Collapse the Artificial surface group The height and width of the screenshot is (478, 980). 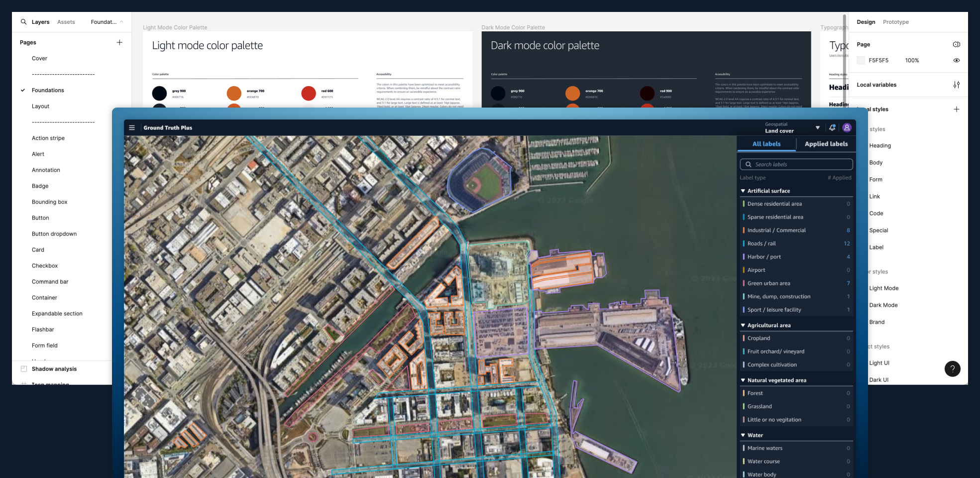(743, 191)
